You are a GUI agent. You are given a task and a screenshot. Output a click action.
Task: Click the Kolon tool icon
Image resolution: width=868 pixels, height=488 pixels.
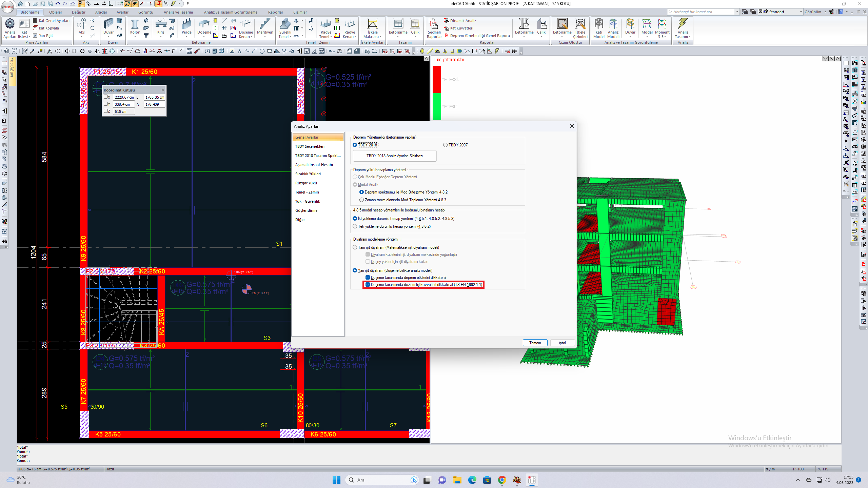coord(135,24)
